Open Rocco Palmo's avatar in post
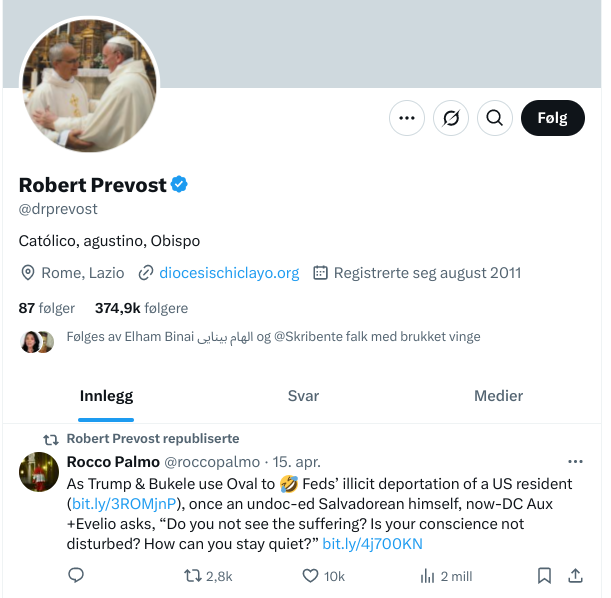 pyautogui.click(x=39, y=471)
